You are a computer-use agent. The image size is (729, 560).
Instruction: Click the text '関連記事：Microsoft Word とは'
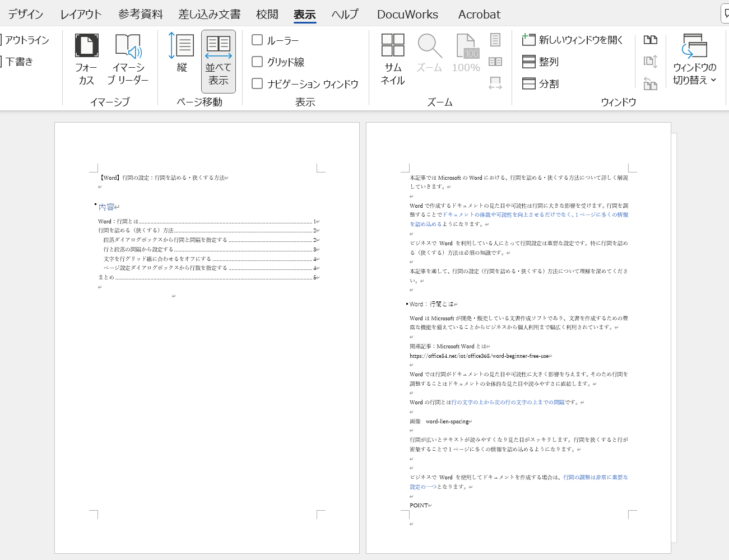point(448,346)
